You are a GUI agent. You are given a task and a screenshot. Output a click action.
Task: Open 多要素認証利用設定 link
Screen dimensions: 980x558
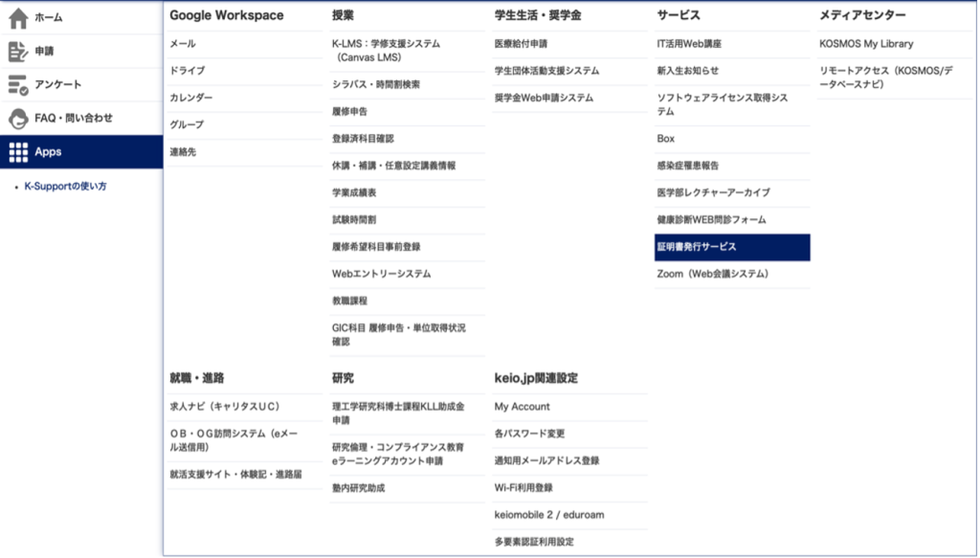534,542
